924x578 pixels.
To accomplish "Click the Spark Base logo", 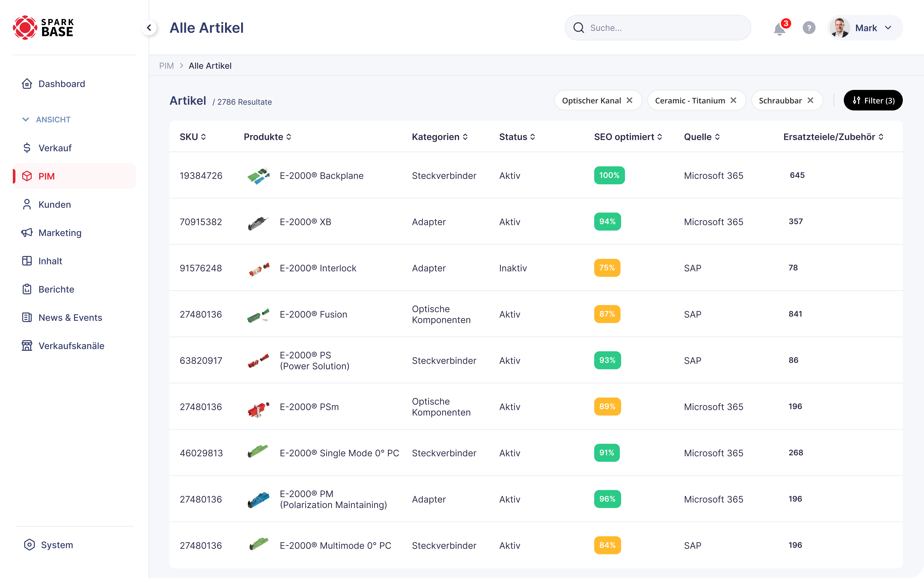I will (43, 27).
